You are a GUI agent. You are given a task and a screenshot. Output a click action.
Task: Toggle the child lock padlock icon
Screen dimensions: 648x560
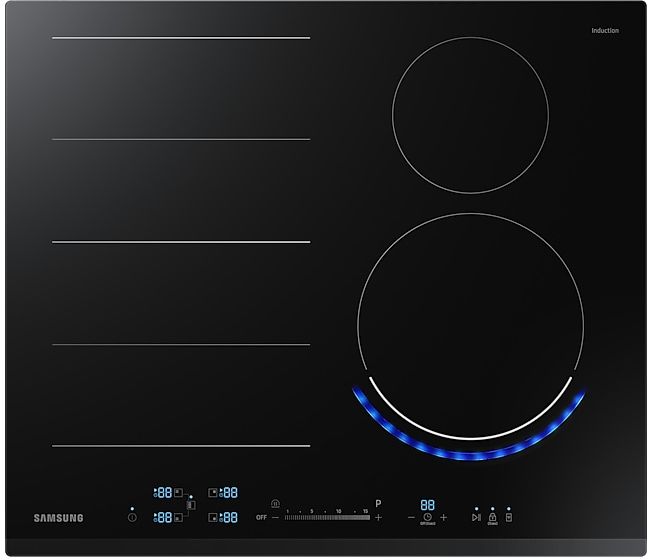[x=492, y=517]
